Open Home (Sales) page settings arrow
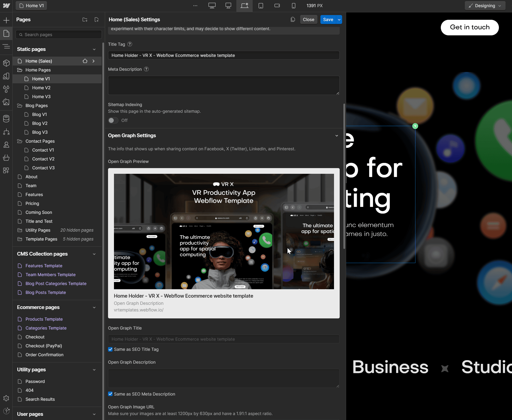The image size is (512, 420). pyautogui.click(x=93, y=61)
